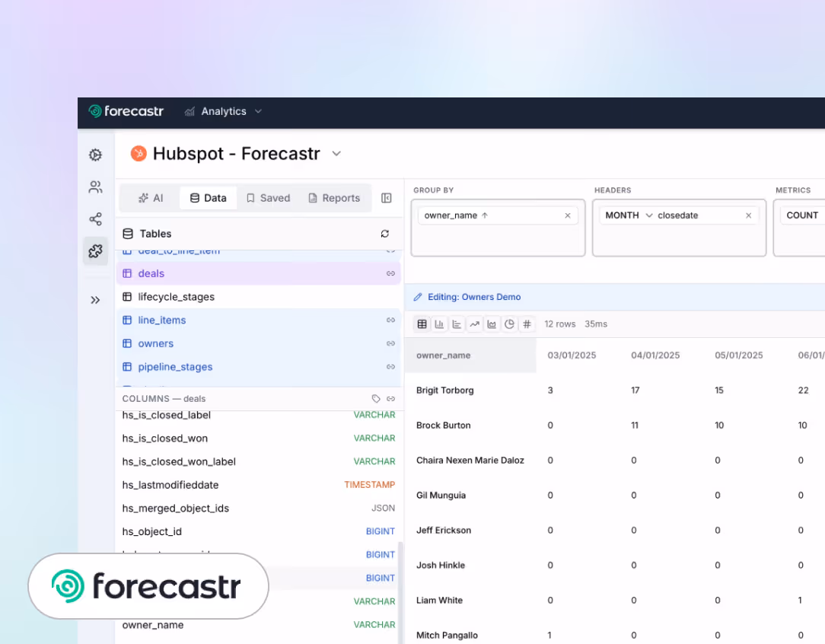
Task: Switch to the Data tab
Action: 209,198
